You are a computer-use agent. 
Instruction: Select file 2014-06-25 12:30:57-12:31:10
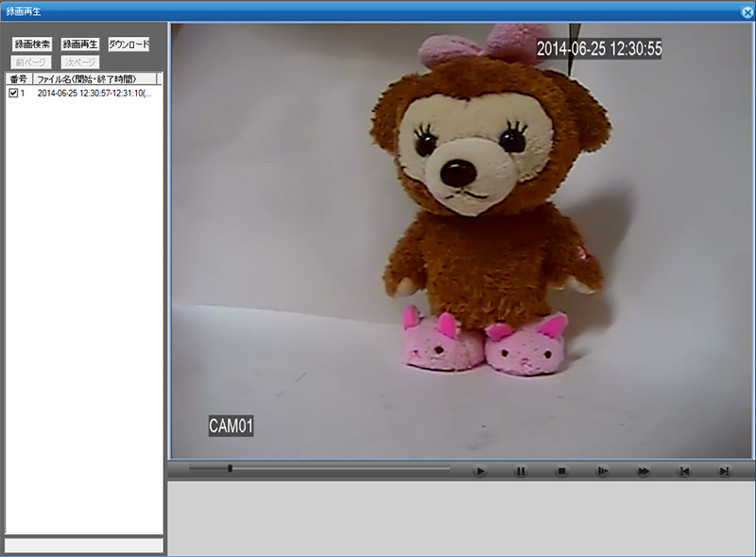click(x=84, y=94)
